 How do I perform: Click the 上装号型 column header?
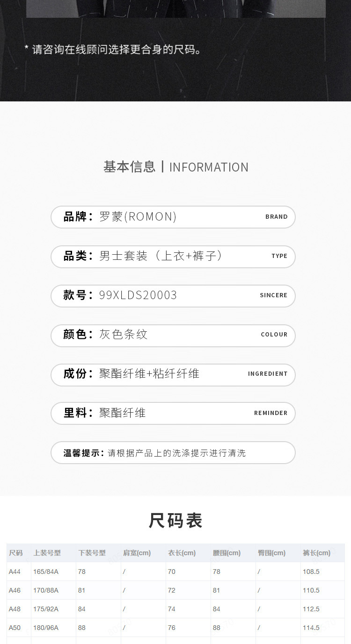point(47,553)
